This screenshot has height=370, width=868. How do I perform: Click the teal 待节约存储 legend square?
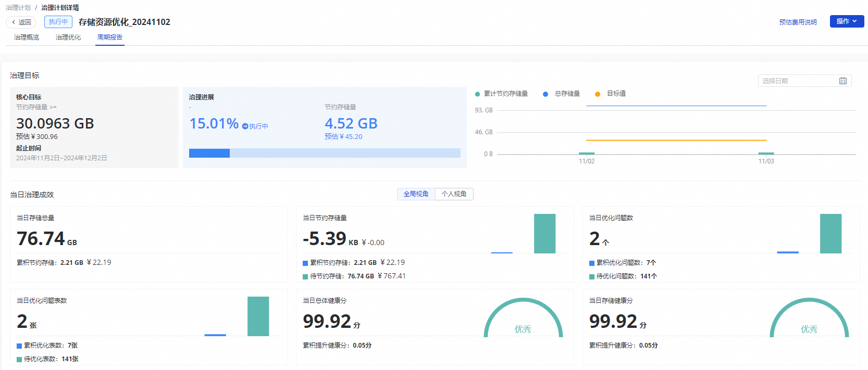click(x=305, y=277)
